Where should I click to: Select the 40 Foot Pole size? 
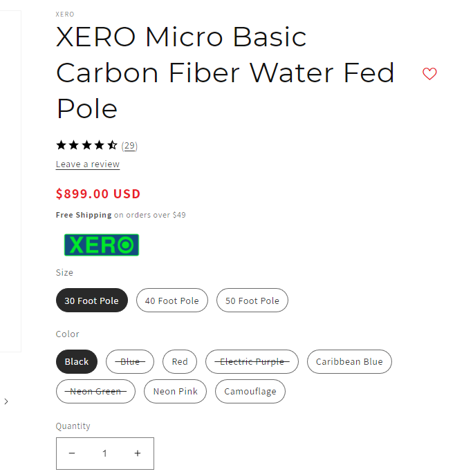[x=172, y=301]
